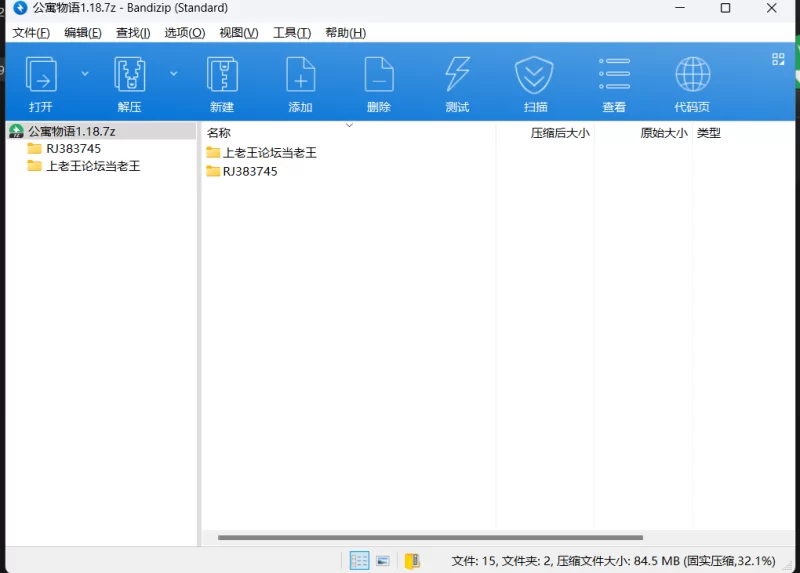Click the Open (打开) toolbar icon
This screenshot has width=800, height=573.
click(x=41, y=75)
